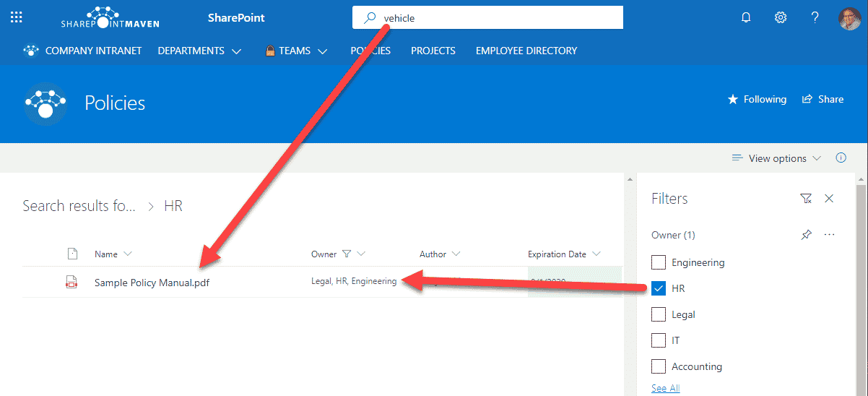Open the Employee Directory nav item
This screenshot has width=868, height=396.
pos(526,51)
